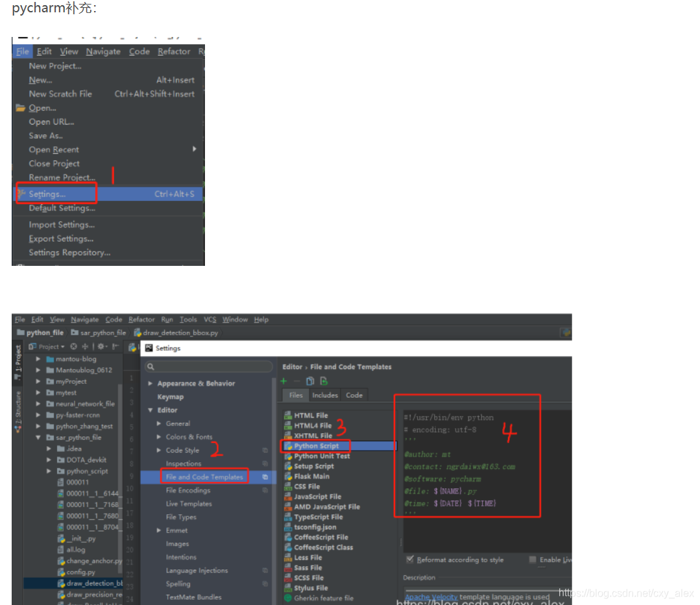
Task: Click the green plus create-template icon
Action: click(x=284, y=381)
